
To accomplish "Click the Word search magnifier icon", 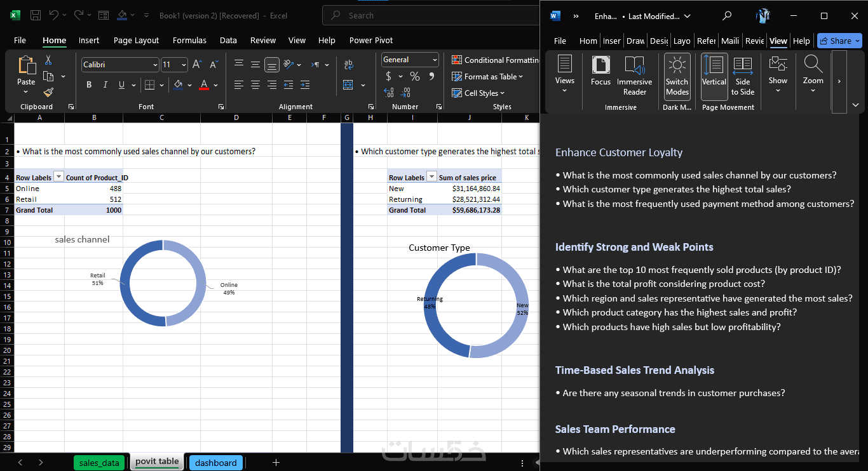I will (x=727, y=16).
